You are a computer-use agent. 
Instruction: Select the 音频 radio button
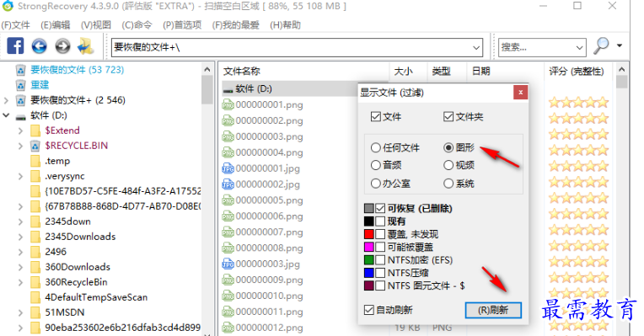coord(375,165)
